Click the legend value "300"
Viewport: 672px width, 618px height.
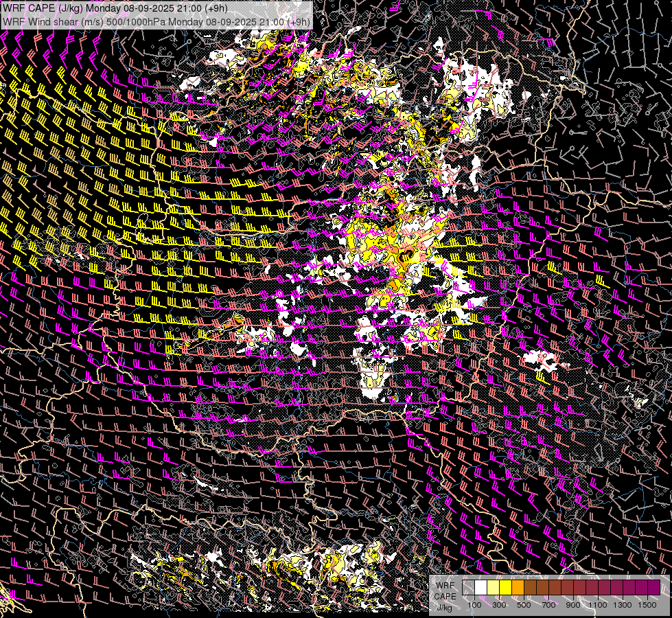click(x=499, y=605)
